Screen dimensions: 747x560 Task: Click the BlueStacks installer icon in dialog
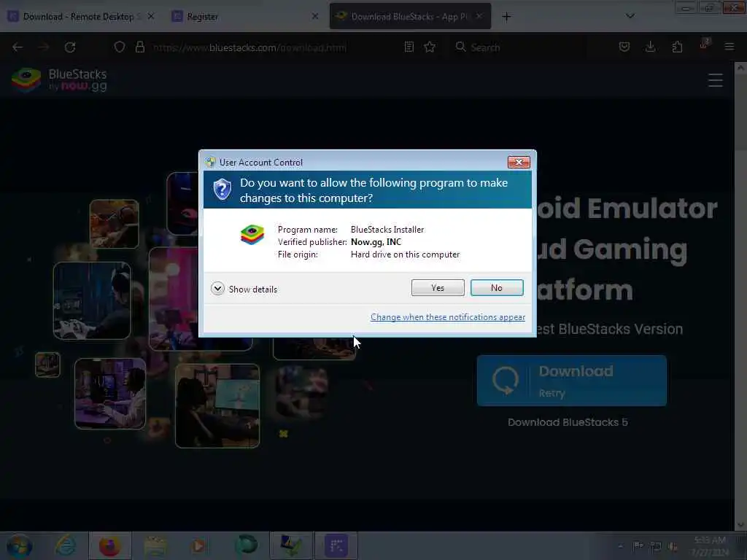coord(252,235)
